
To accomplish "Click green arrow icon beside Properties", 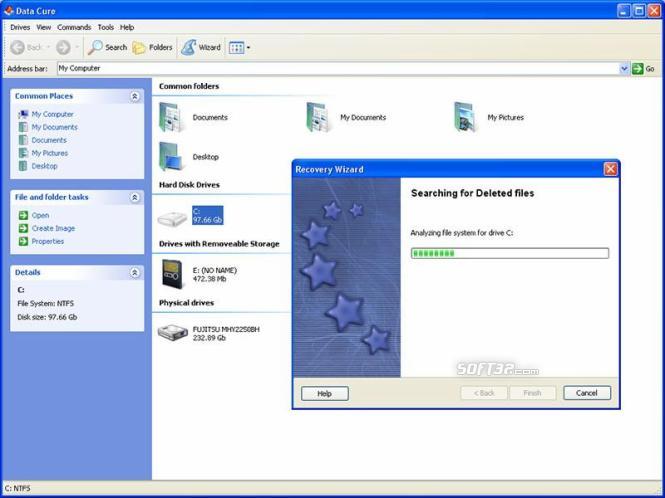I will click(23, 241).
